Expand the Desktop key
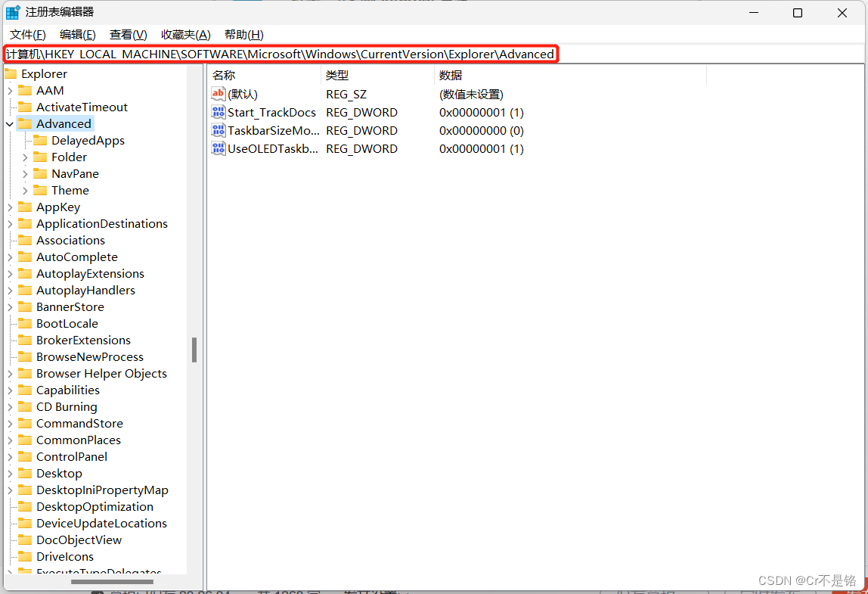The image size is (868, 594). click(x=9, y=474)
